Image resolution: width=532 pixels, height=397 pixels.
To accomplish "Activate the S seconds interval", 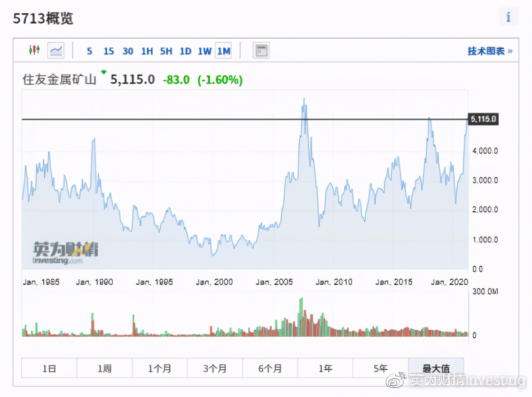I will pos(89,51).
